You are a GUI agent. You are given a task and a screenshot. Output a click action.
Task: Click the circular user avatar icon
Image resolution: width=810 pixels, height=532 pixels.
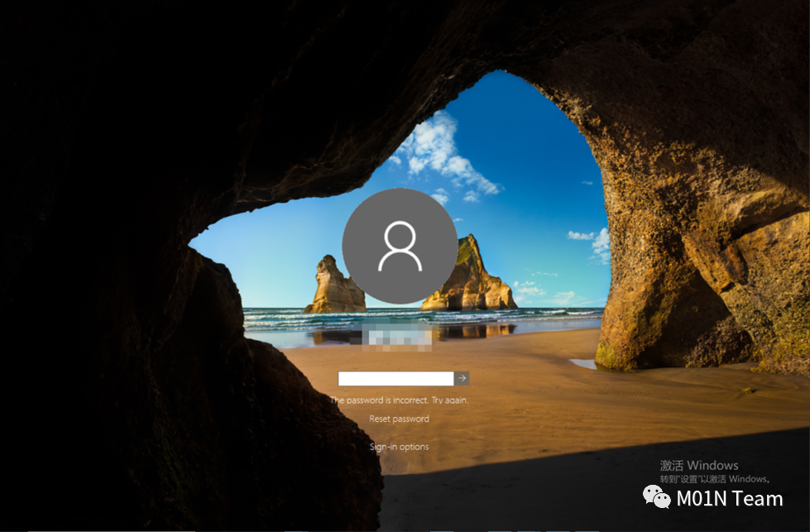point(400,246)
